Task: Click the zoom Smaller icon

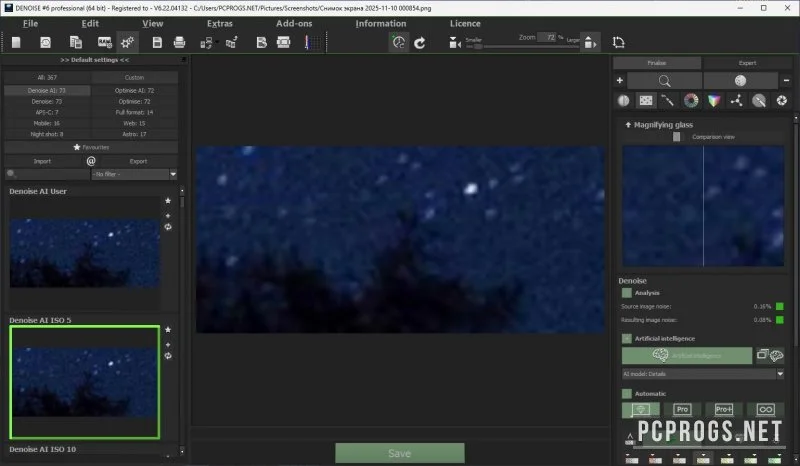Action: click(x=455, y=43)
